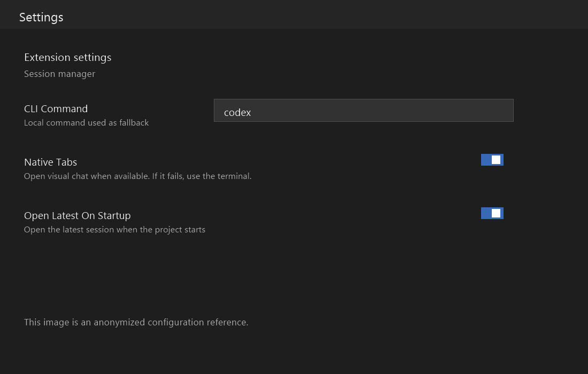Toggle the Open Latest On Startup switch
Viewport: 588px width, 374px height.
492,213
